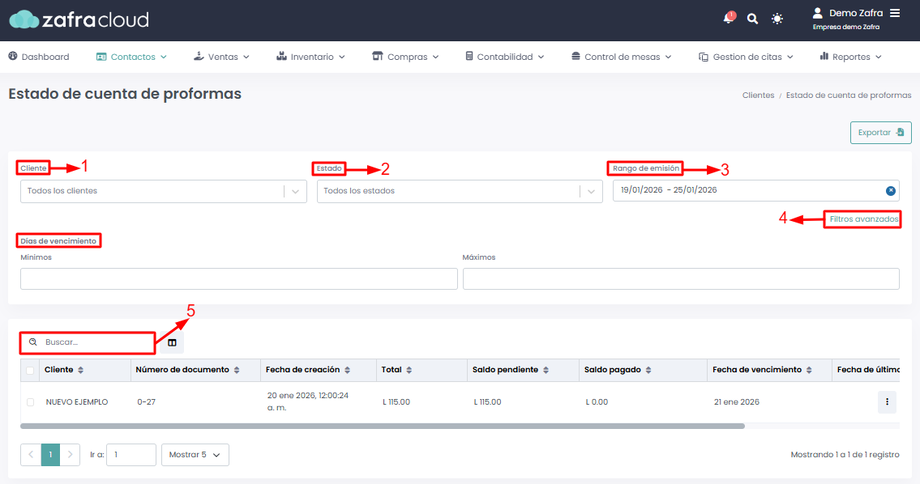Open the Ventas menu
Viewport: 920px width, 484px height.
221,57
